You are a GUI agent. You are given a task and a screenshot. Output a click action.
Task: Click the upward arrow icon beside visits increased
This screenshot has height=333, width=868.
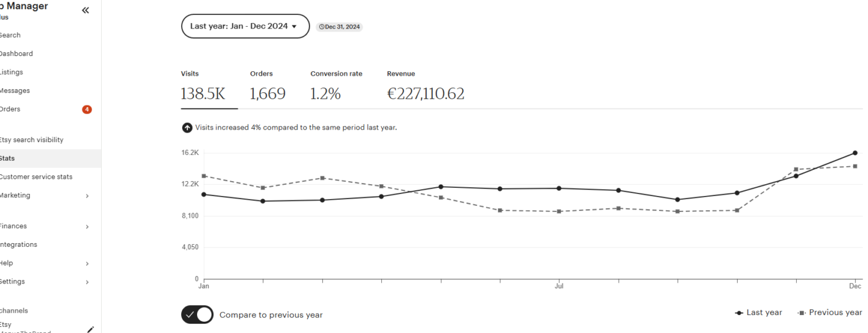pos(187,128)
